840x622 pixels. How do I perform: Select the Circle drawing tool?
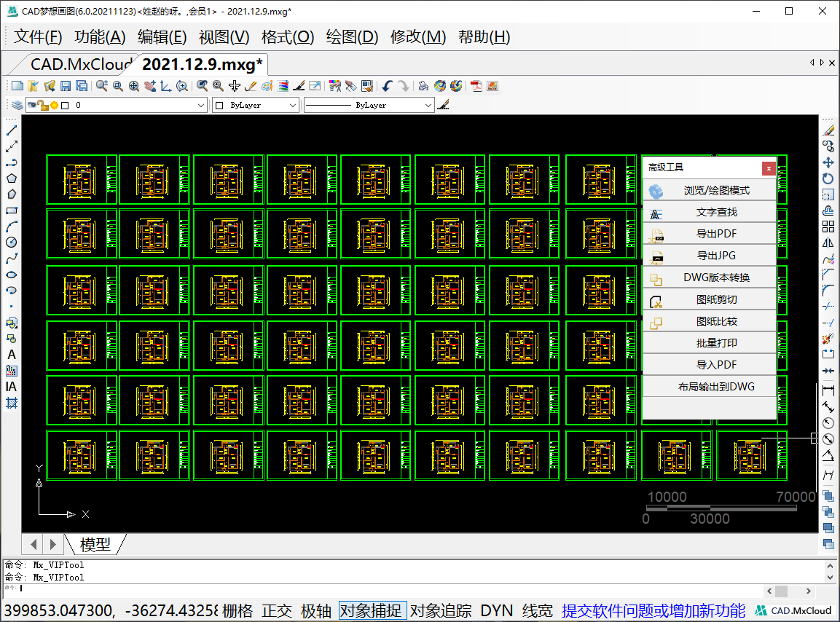click(x=11, y=242)
